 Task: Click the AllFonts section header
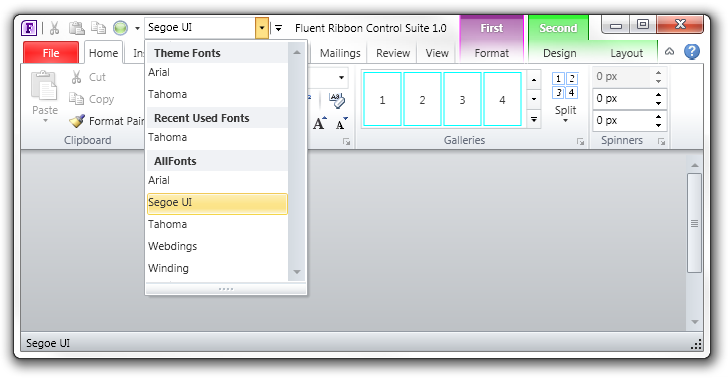coord(217,161)
